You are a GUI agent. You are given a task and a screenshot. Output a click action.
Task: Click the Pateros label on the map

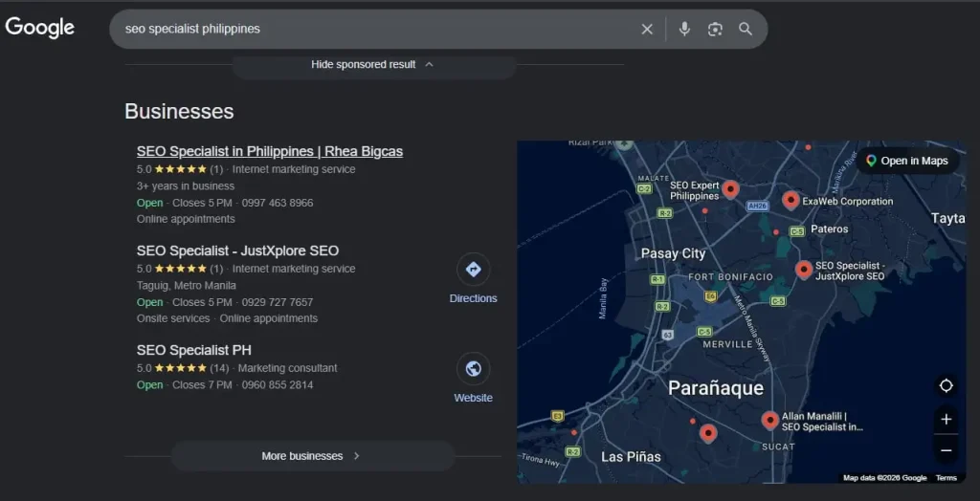click(830, 229)
